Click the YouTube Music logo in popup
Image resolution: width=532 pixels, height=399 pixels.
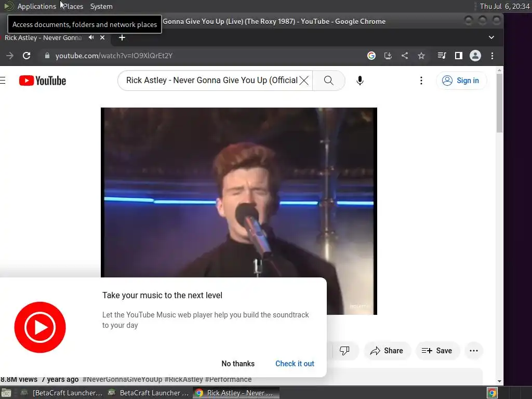click(40, 327)
